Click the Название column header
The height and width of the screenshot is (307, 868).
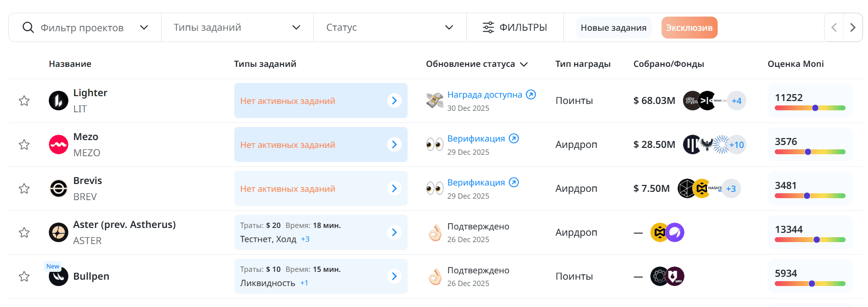(70, 64)
